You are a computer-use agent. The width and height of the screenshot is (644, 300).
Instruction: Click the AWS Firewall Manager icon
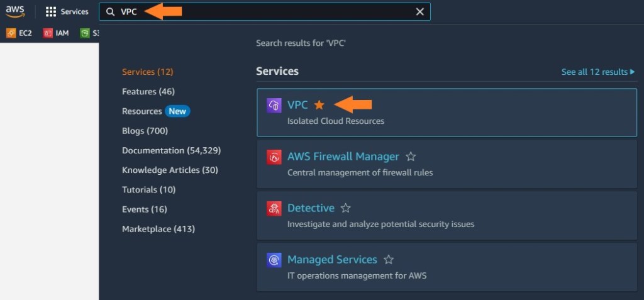[x=274, y=157]
